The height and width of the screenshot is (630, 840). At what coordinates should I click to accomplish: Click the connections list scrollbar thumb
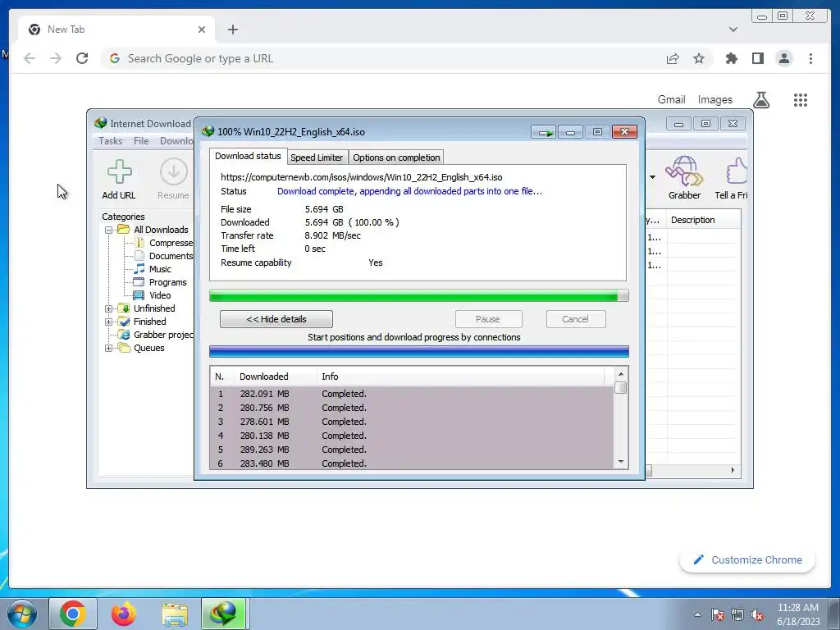(x=621, y=387)
